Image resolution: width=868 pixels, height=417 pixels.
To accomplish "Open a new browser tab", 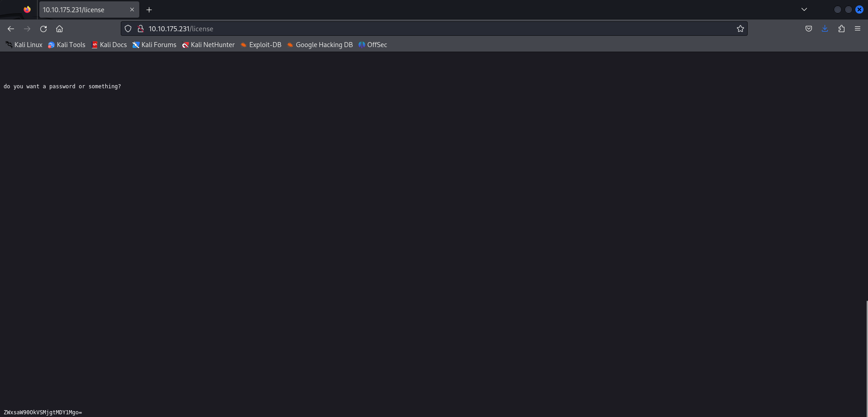I will pyautogui.click(x=149, y=10).
